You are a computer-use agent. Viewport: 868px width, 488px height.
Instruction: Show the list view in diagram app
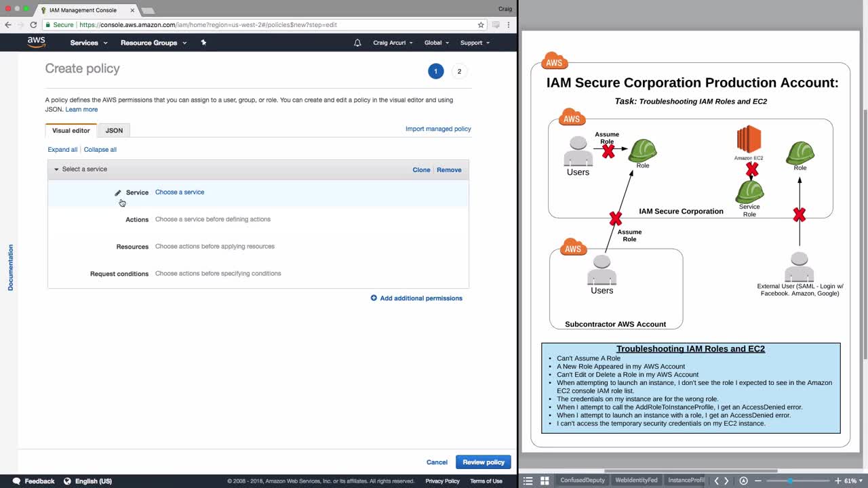coord(528,481)
